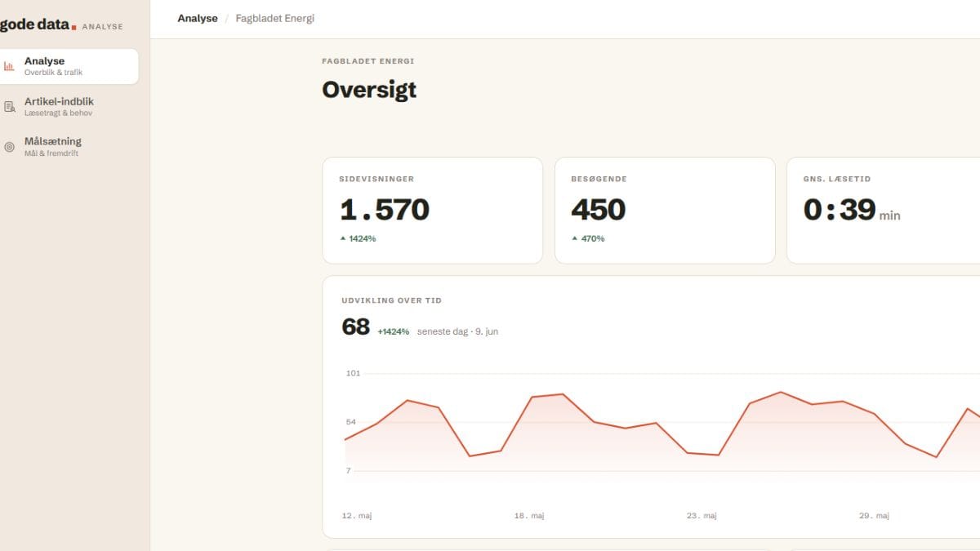Click the Udvikling over tid chart title

pos(392,300)
